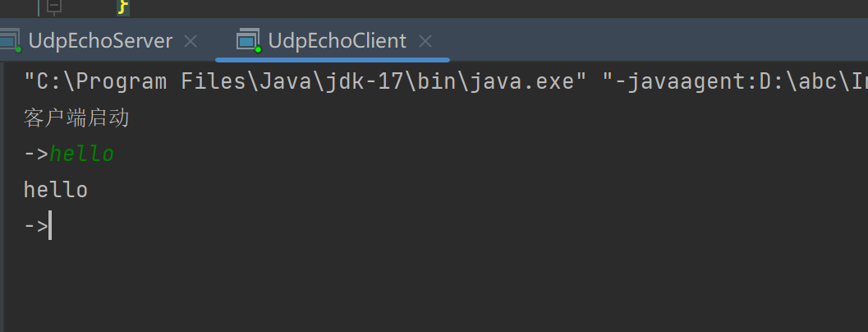The height and width of the screenshot is (332, 868).
Task: Close the UdpEchoServer run tab
Action: click(x=191, y=40)
